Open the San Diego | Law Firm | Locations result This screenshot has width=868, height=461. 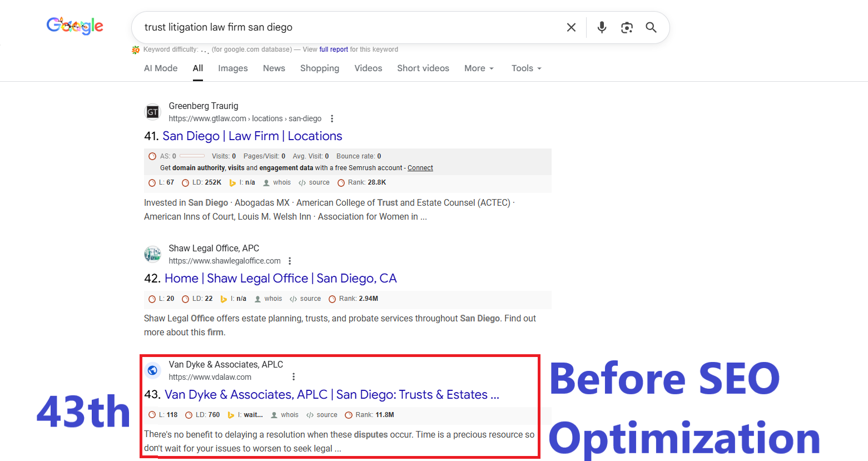click(252, 136)
